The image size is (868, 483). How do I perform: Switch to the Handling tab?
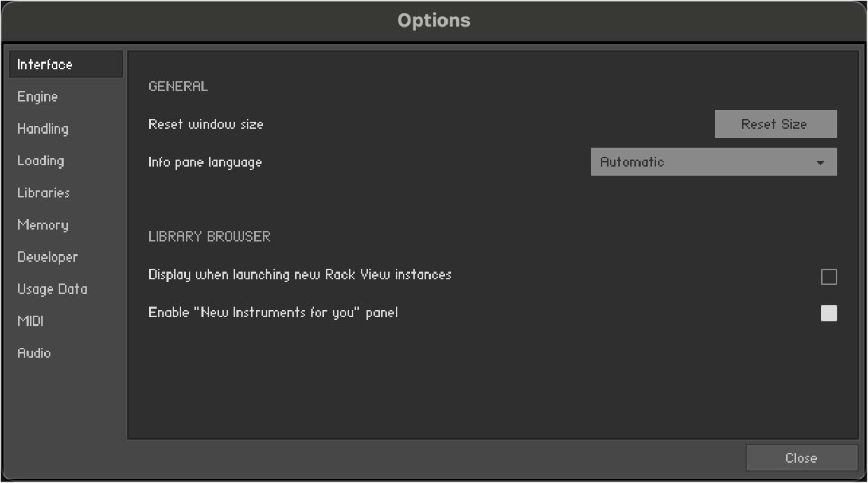[x=43, y=129]
